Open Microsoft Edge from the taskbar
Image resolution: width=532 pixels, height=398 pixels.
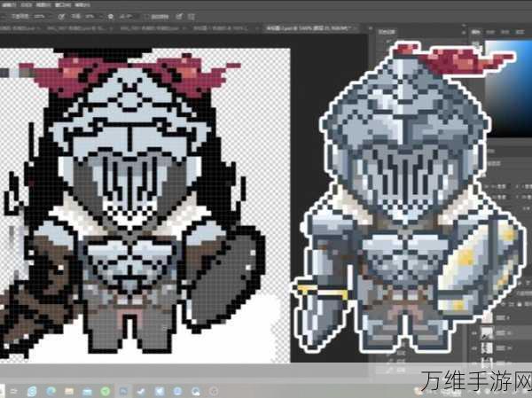pyautogui.click(x=51, y=391)
